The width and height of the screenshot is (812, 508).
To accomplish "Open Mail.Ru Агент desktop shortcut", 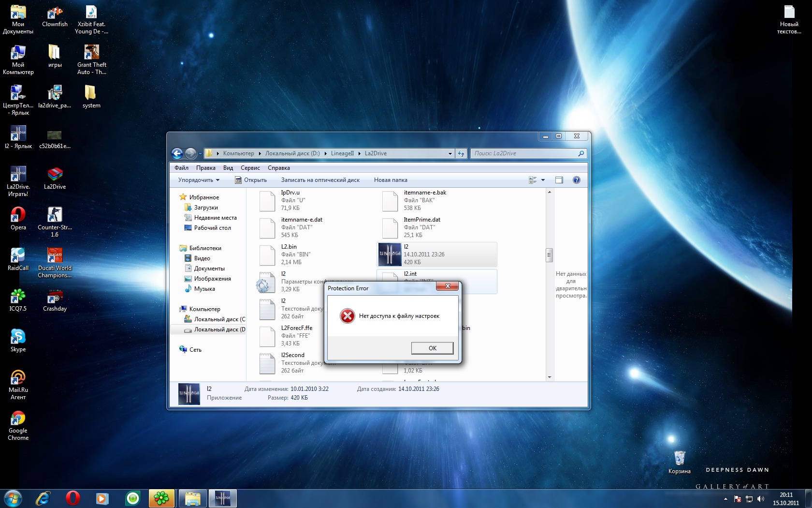I will pyautogui.click(x=18, y=385).
